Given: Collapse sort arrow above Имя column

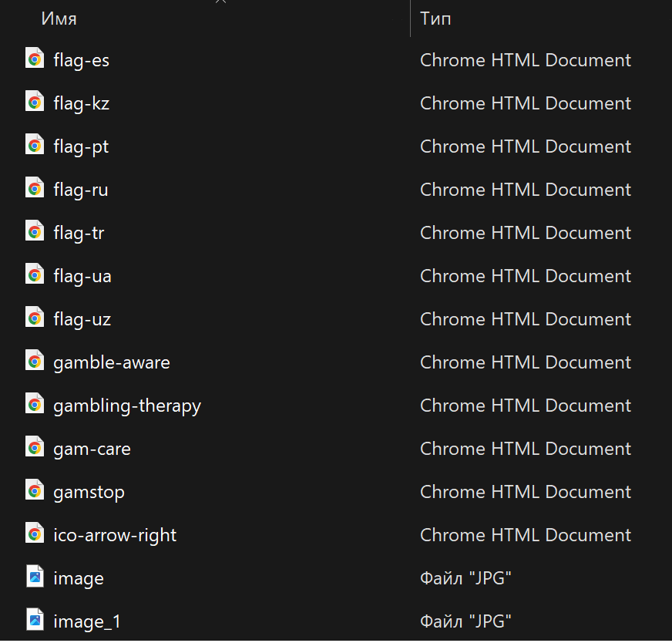Looking at the screenshot, I should click(221, 2).
